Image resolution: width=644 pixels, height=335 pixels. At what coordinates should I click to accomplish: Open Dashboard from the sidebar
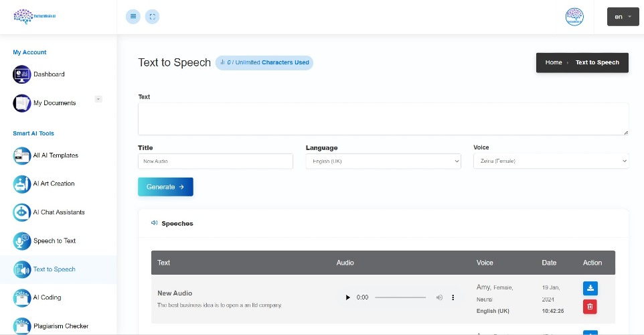49,74
